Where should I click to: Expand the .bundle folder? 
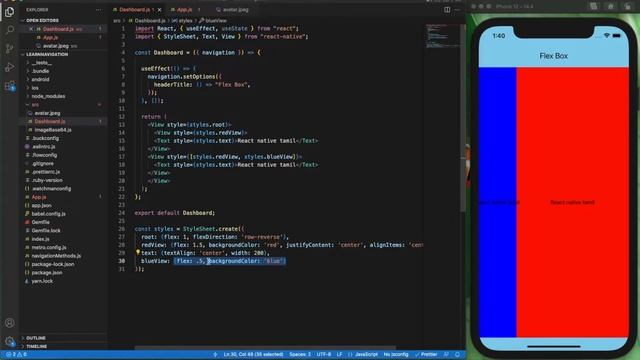point(40,71)
